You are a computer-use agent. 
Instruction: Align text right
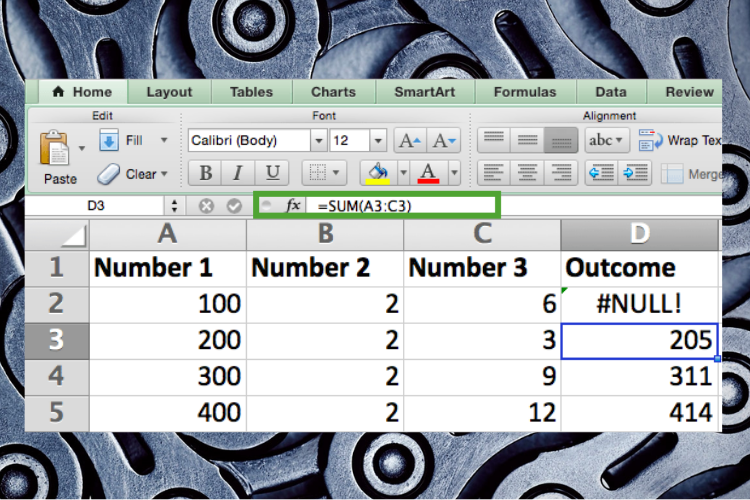pyautogui.click(x=561, y=173)
